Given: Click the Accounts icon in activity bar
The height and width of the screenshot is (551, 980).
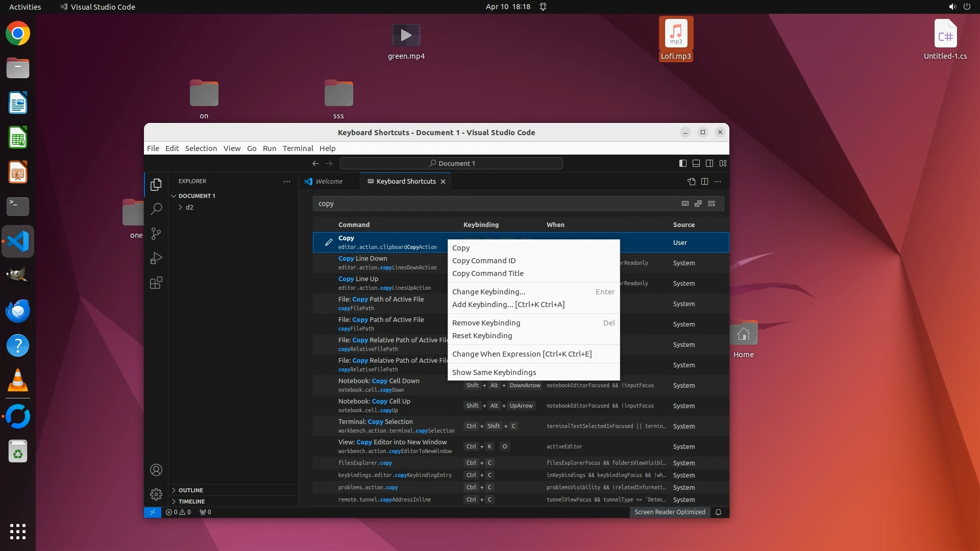Looking at the screenshot, I should [156, 470].
